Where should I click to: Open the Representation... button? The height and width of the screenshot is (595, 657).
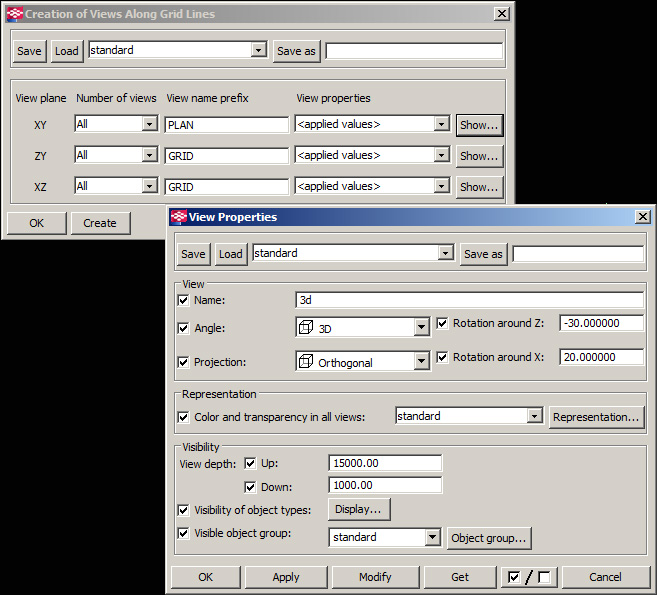pyautogui.click(x=596, y=417)
